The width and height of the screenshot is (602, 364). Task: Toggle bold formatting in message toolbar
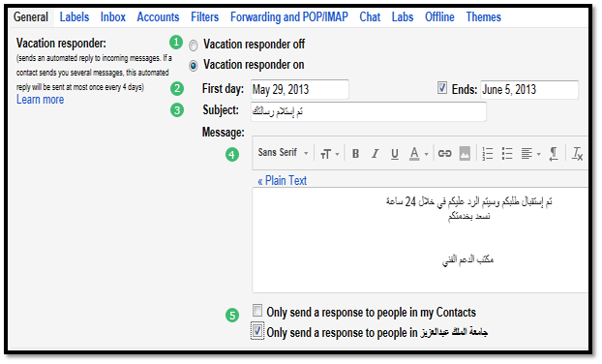click(x=355, y=154)
